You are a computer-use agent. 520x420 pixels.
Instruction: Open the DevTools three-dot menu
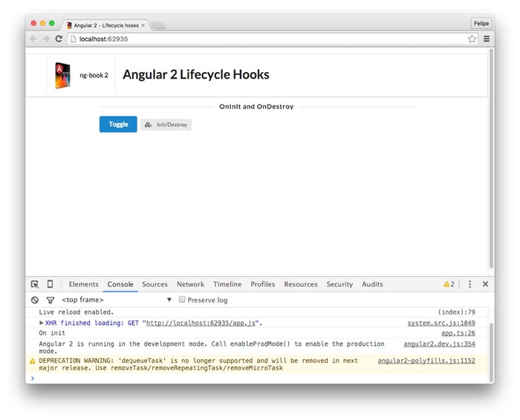(x=469, y=284)
